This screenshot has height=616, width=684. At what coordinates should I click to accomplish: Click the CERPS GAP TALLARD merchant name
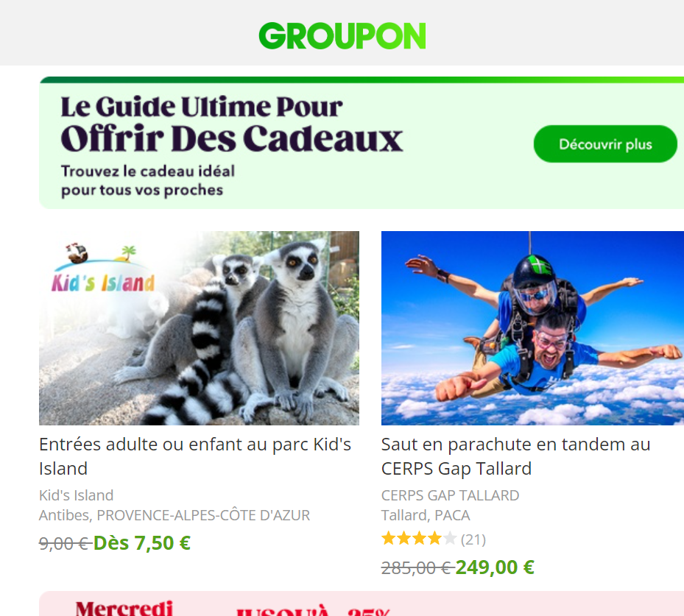coord(450,495)
